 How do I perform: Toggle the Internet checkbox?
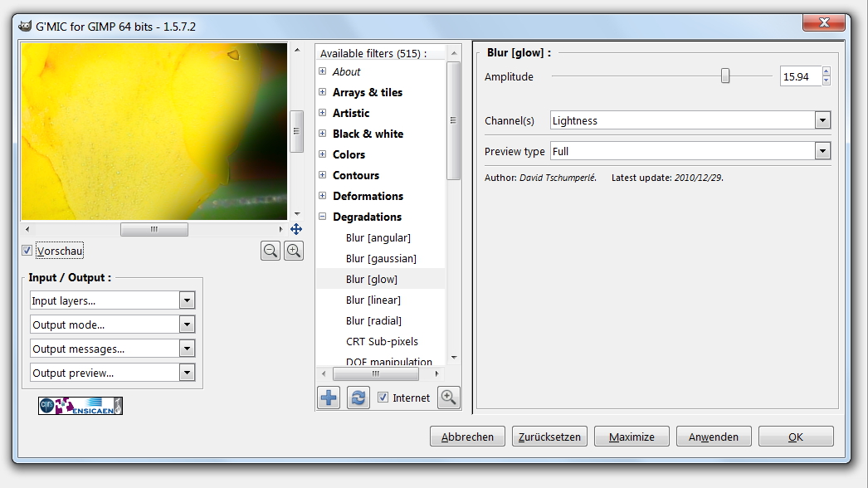pos(383,398)
